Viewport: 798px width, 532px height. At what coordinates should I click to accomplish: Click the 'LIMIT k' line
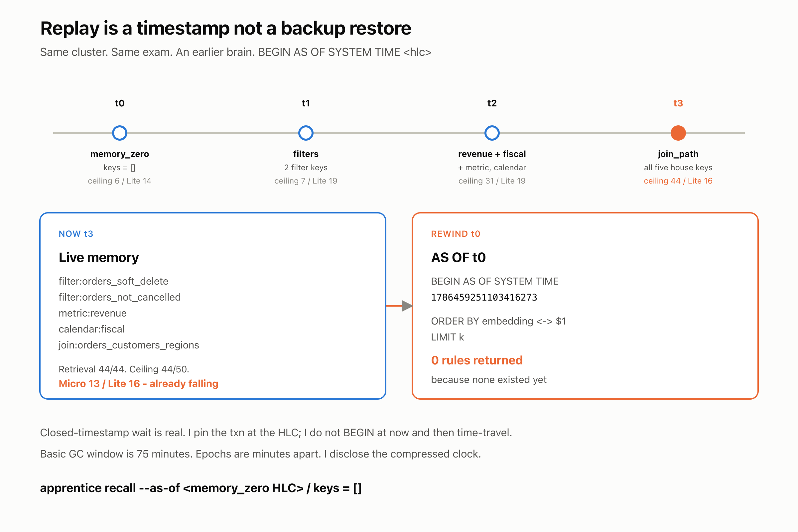447,337
